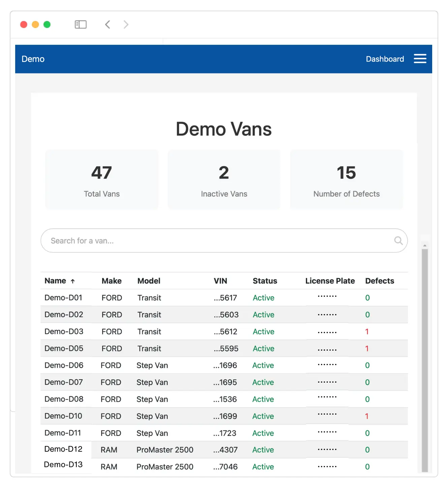The width and height of the screenshot is (448, 485).
Task: Select the Active status for Demo-D05
Action: pyautogui.click(x=263, y=348)
